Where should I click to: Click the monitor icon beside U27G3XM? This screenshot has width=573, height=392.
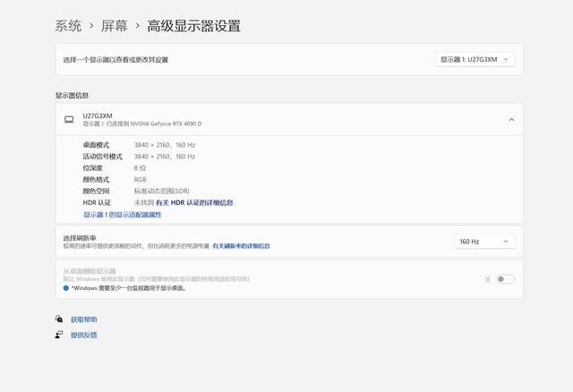69,119
